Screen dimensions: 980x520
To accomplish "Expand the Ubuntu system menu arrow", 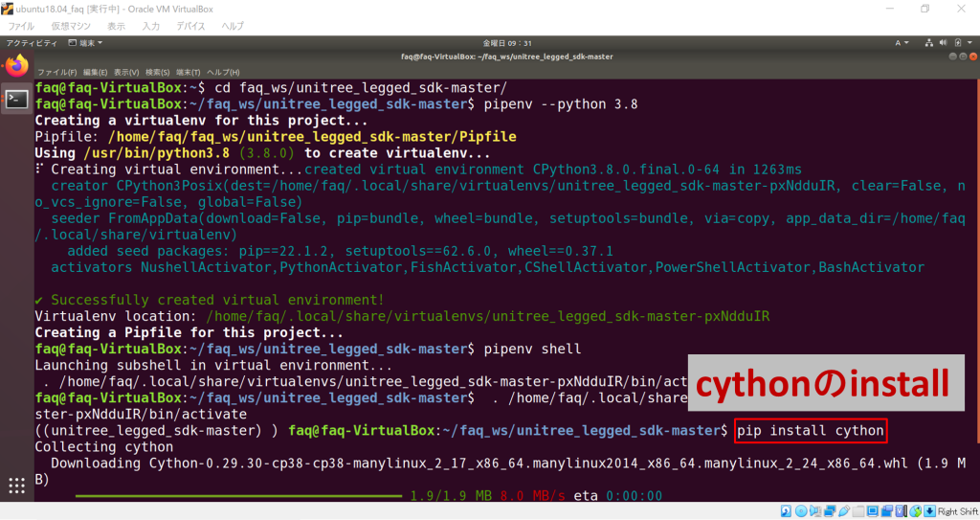I will click(969, 42).
